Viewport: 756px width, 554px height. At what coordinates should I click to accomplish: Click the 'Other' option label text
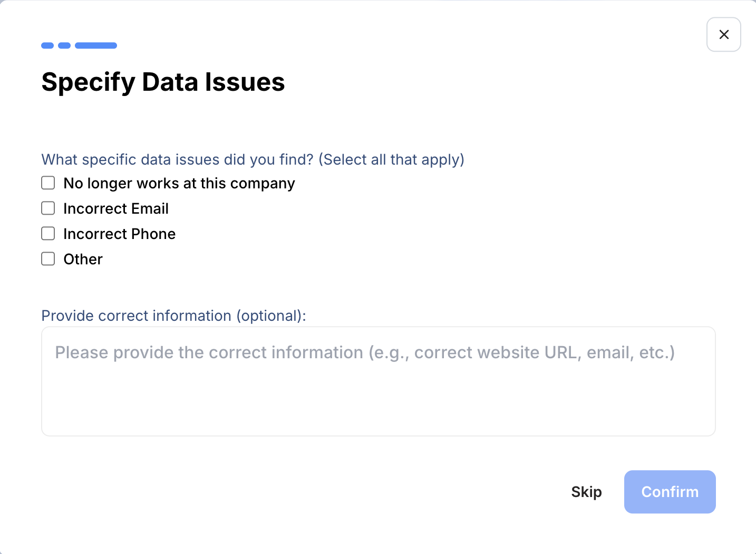click(x=83, y=259)
